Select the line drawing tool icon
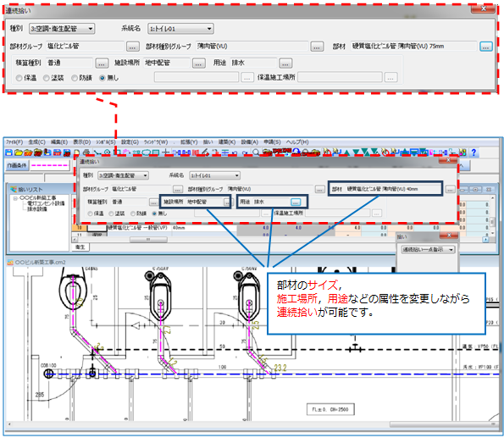This screenshot has width=504, height=438. (97, 152)
